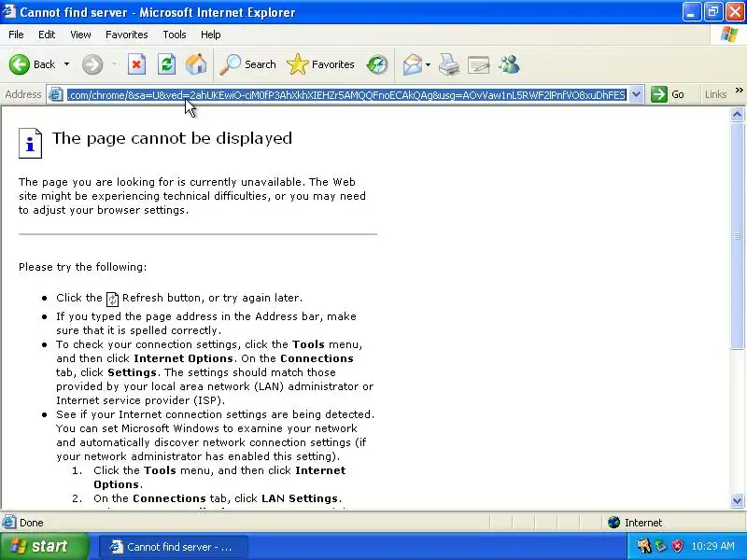Viewport: 747px width, 560px height.
Task: Click the Edit page toolbar icon
Action: tap(479, 64)
